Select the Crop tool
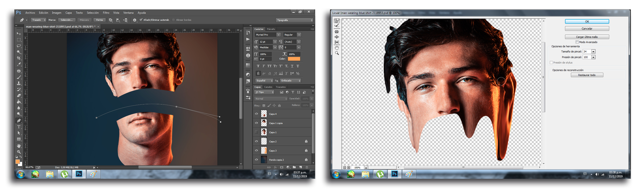Image resolution: width=644 pixels, height=191 pixels. pyautogui.click(x=19, y=58)
